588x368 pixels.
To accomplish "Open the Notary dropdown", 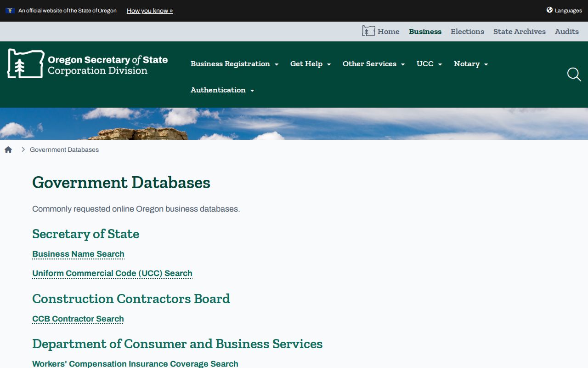I will pos(471,64).
